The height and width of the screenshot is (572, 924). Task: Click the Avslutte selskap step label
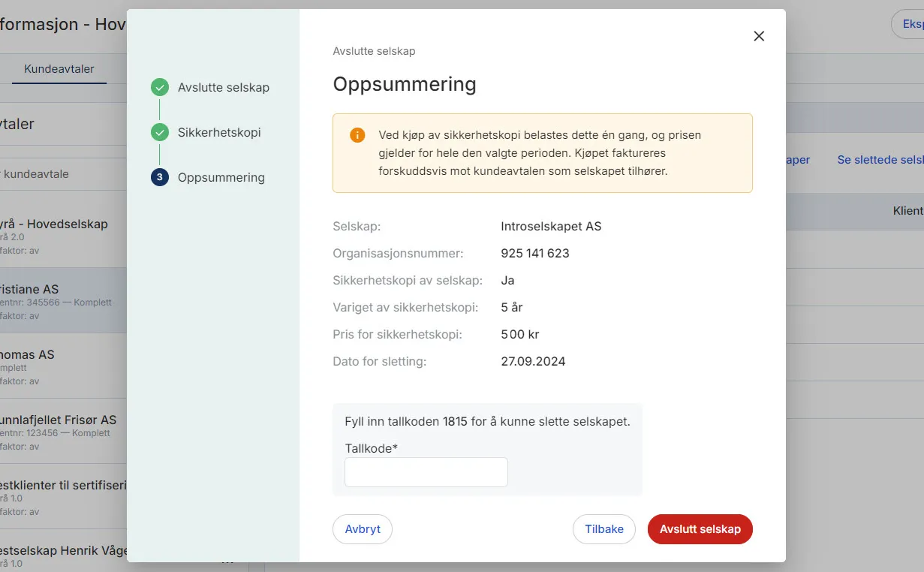click(224, 88)
